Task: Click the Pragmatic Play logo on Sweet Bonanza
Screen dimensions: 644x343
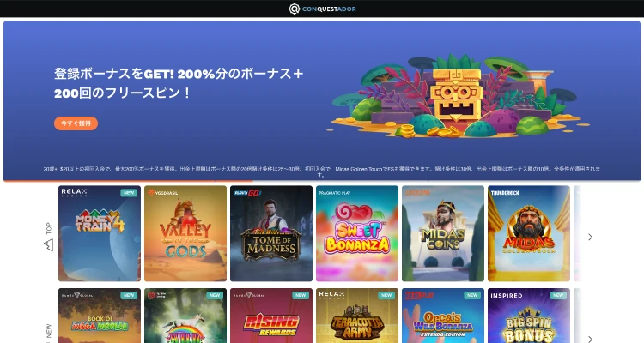Action: (x=334, y=192)
